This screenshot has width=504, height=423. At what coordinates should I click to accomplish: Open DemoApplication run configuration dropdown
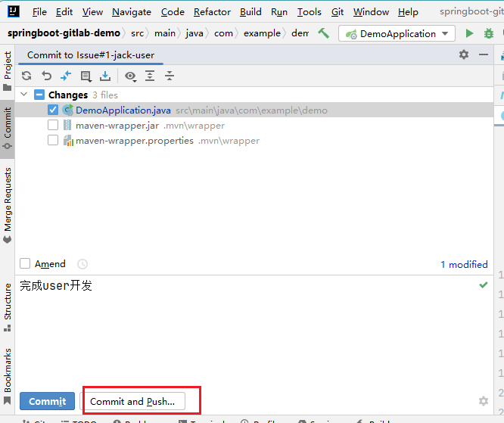(397, 34)
